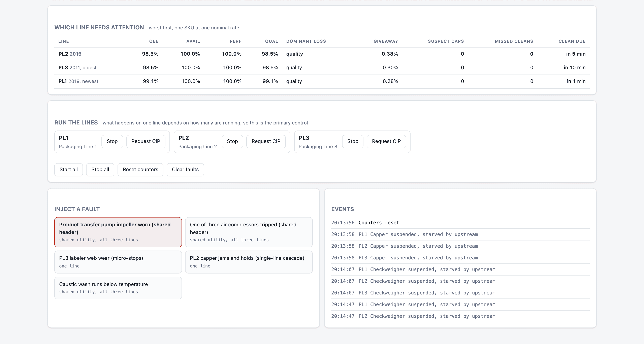Image resolution: width=644 pixels, height=344 pixels.
Task: Stop packaging line PL3
Action: (x=353, y=141)
